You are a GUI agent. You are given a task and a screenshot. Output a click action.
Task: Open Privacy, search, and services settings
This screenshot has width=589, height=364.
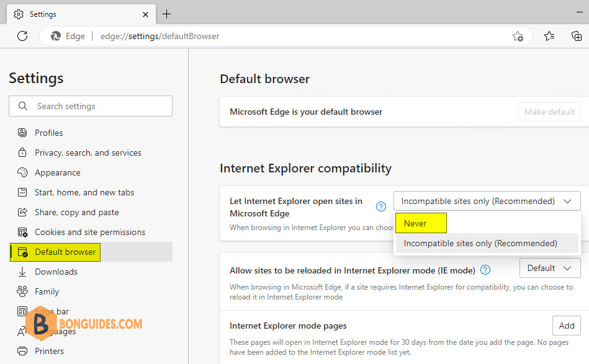tap(88, 153)
